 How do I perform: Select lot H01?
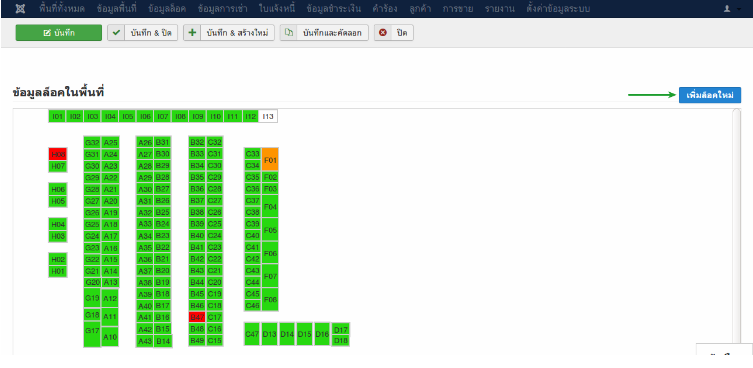tap(58, 271)
